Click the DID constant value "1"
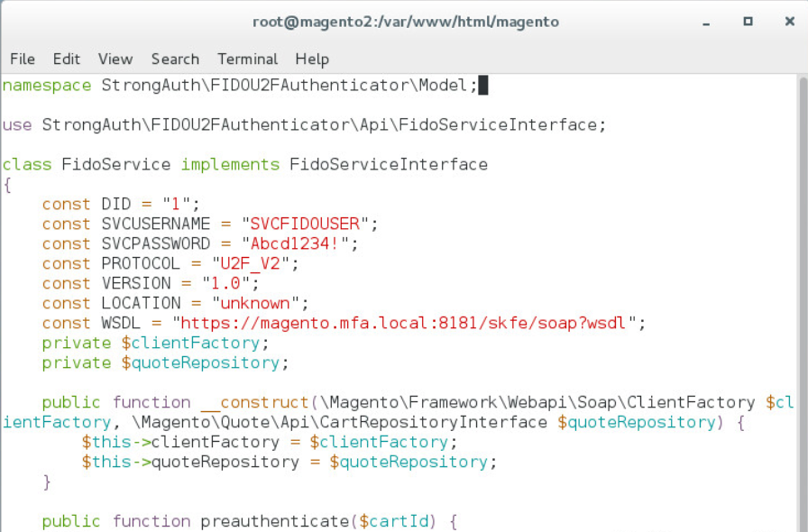808x532 pixels. (x=176, y=204)
